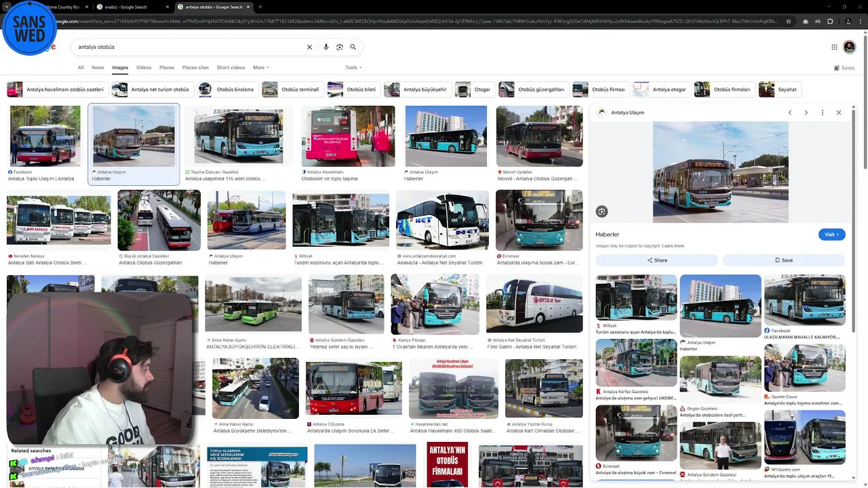Open the Chrome extensions puzzle icon

pos(830,21)
